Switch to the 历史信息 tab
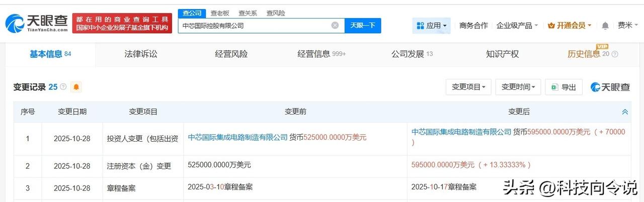Screen dimensions: 644x202 click(x=588, y=54)
